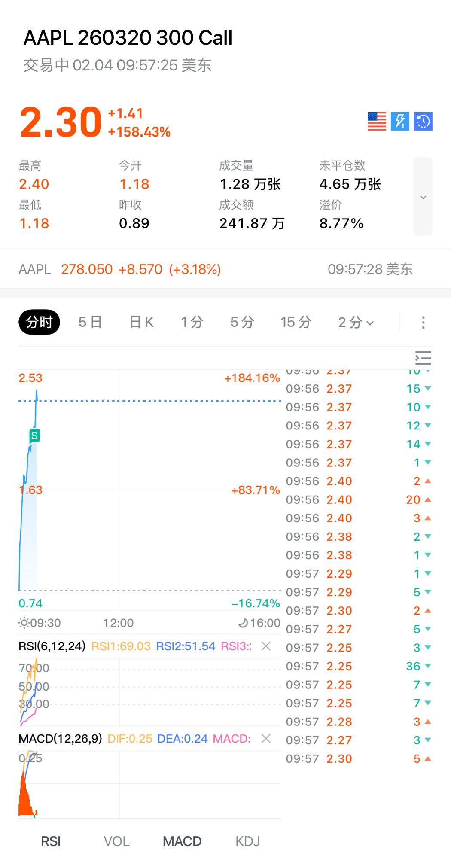Click the green S marker on chart

pos(34,436)
